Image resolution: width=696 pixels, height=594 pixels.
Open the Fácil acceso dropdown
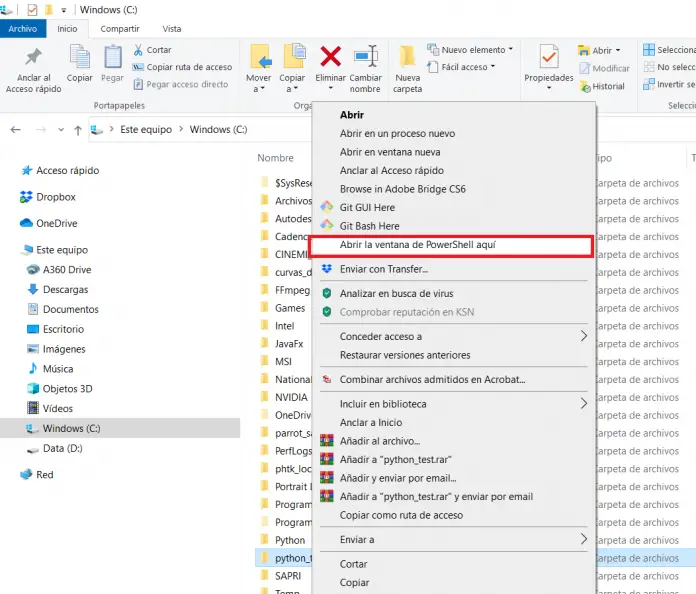(464, 67)
